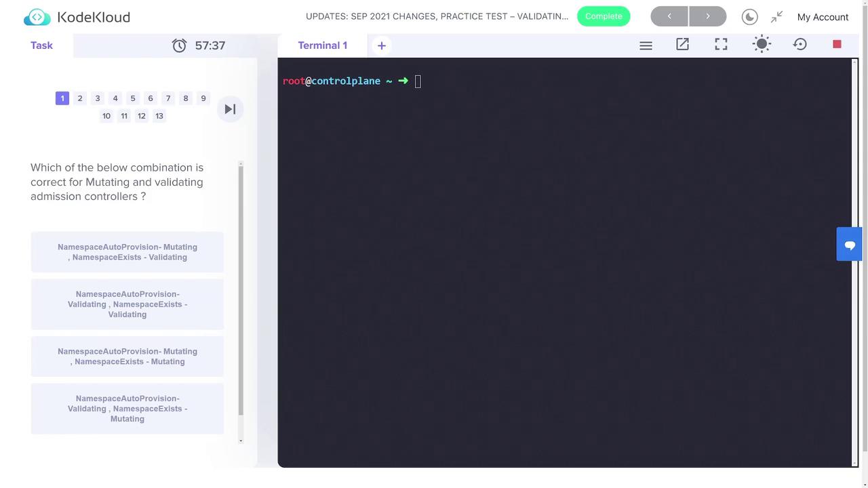
Task: Go to question 8
Action: point(186,98)
